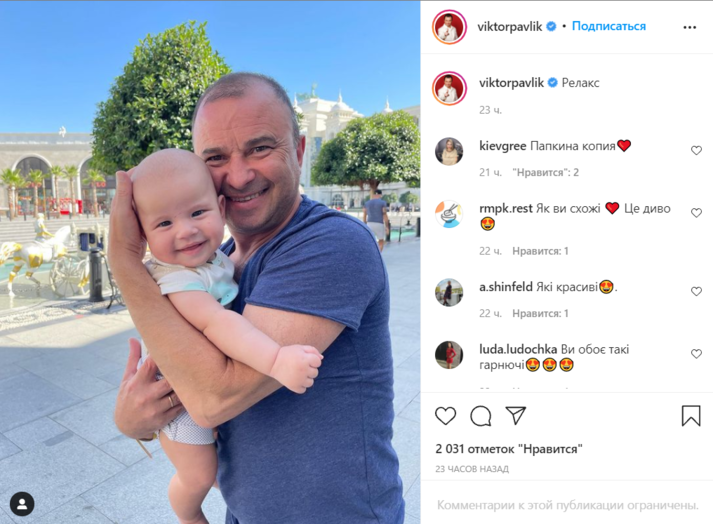Like the rmpk.rest comment heart

[x=696, y=212]
